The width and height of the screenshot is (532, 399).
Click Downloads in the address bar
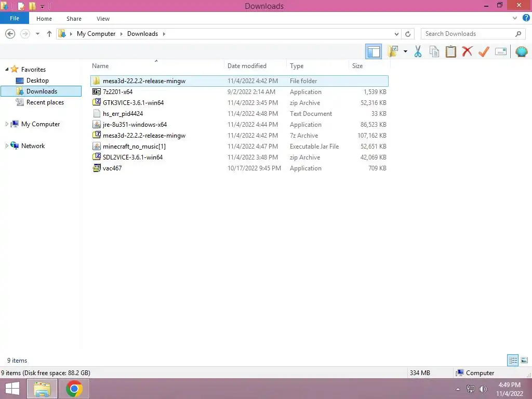pyautogui.click(x=142, y=34)
